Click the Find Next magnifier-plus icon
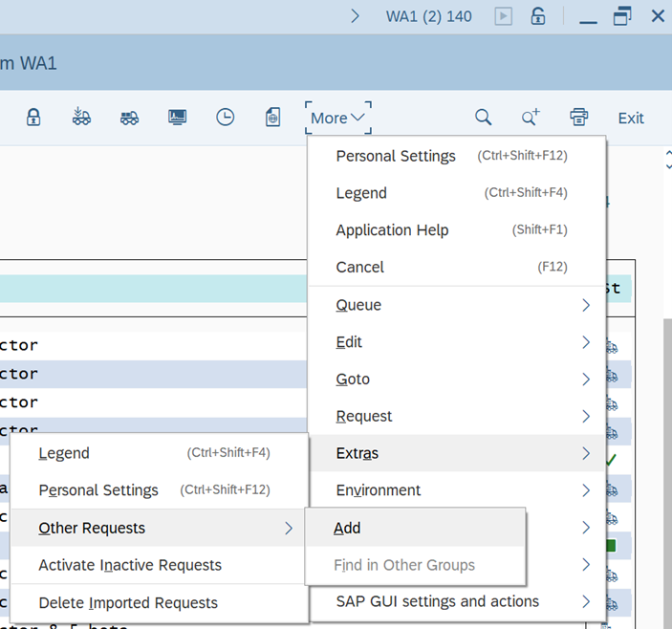 pyautogui.click(x=531, y=117)
